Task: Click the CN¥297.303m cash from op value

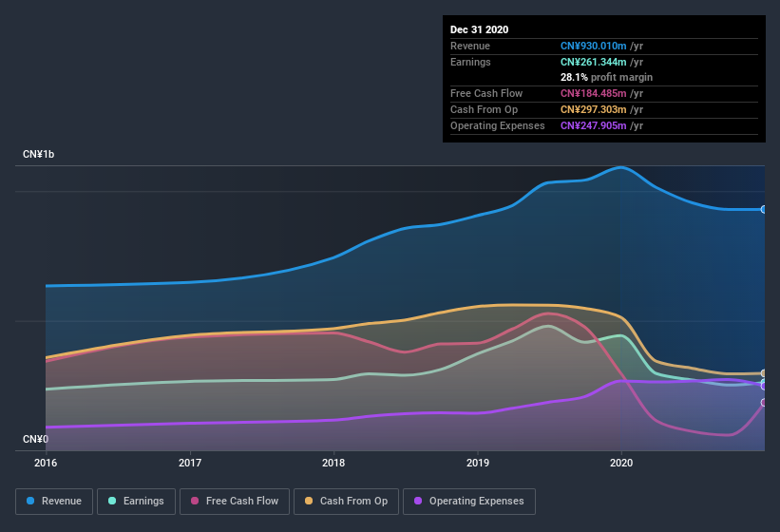Action: (593, 109)
